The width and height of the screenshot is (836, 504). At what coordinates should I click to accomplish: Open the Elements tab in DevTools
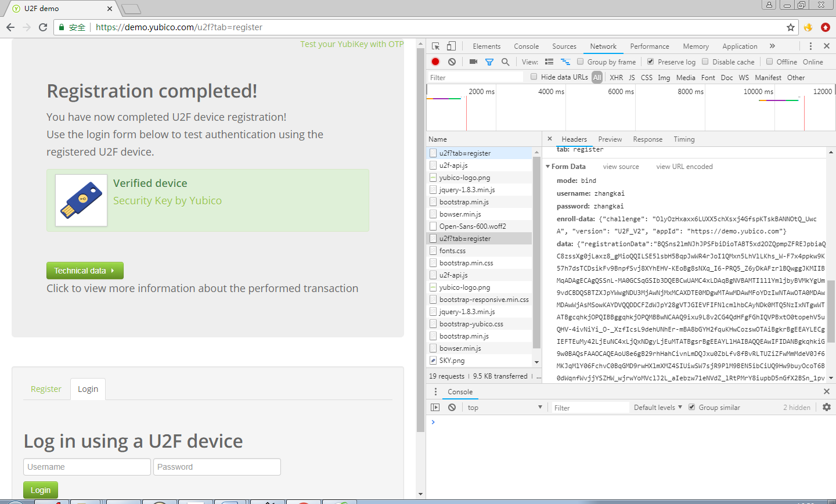point(487,46)
